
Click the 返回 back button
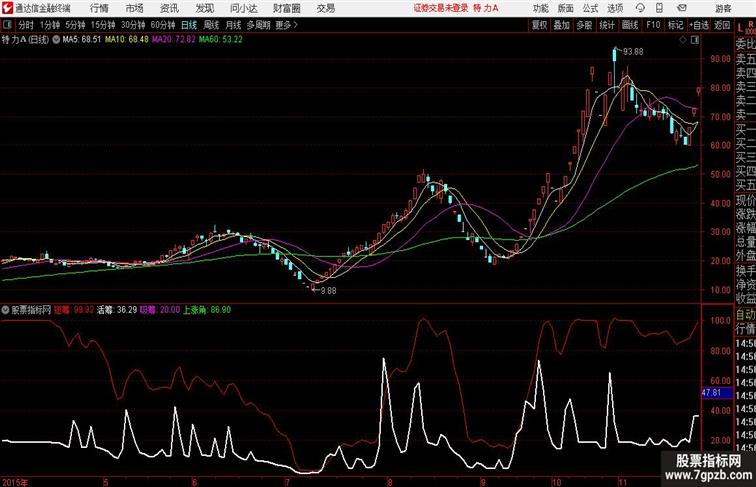click(x=722, y=25)
